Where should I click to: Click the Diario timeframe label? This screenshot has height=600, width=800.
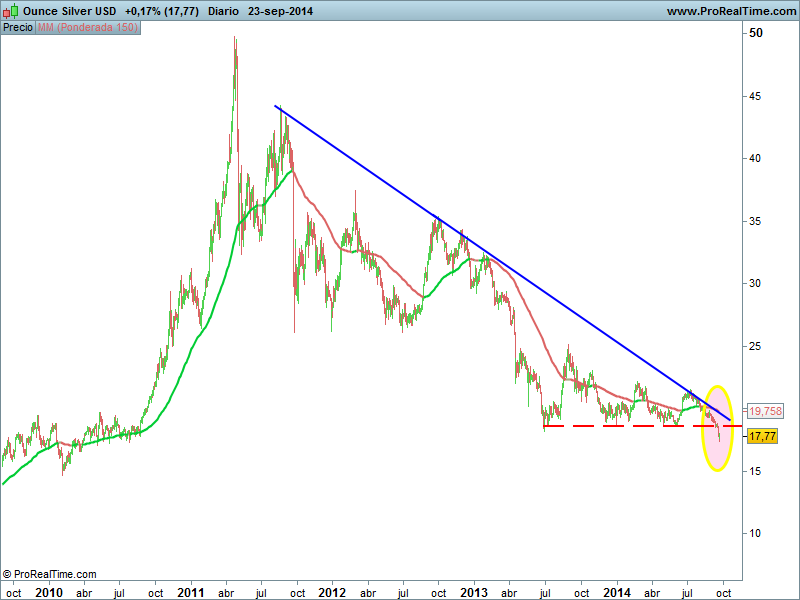point(223,11)
